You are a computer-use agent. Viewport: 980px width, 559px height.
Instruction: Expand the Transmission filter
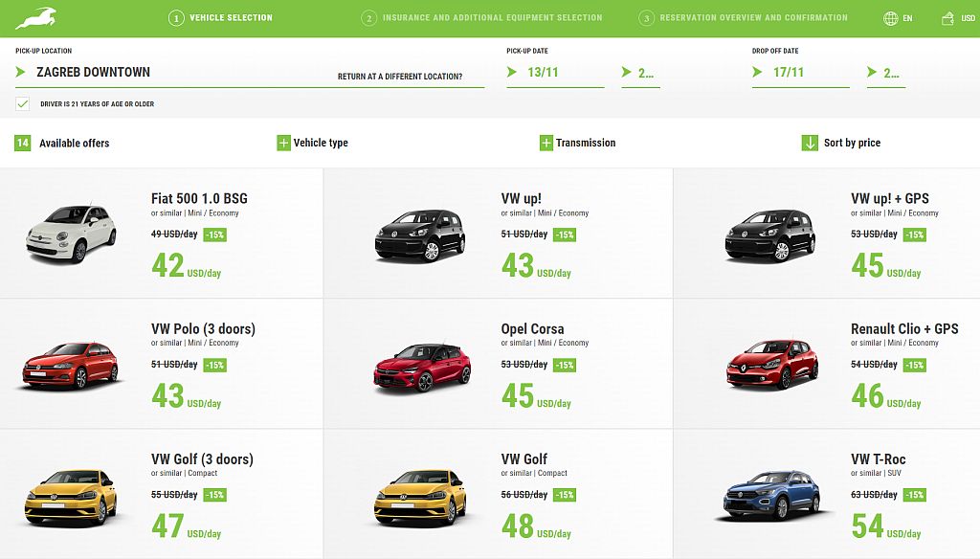[x=546, y=143]
